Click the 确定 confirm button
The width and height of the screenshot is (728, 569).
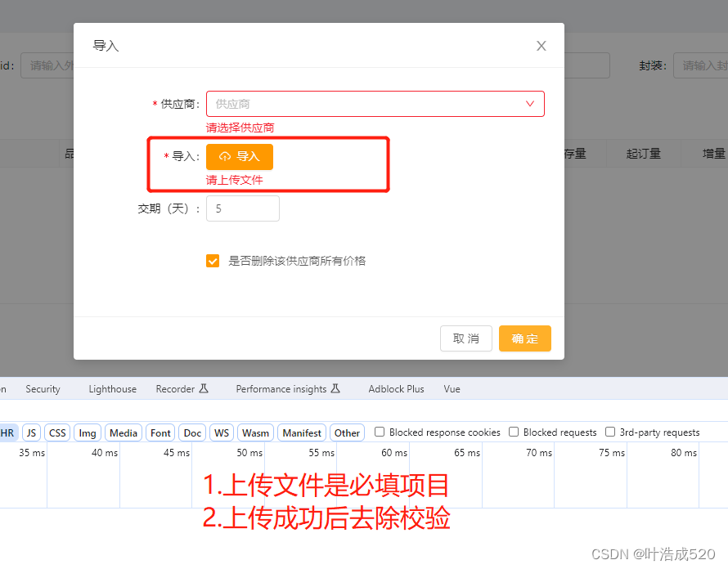[524, 338]
